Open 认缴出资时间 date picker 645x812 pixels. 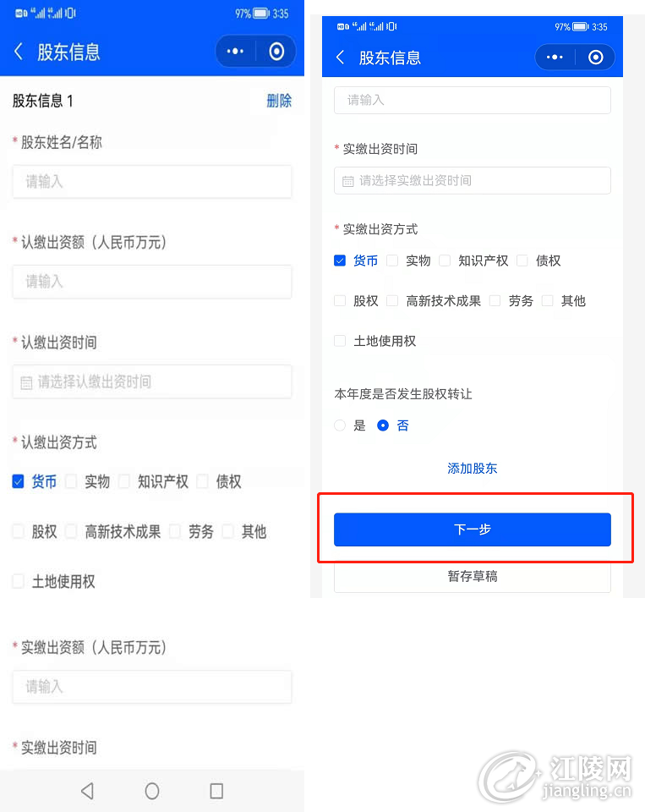[x=151, y=381]
